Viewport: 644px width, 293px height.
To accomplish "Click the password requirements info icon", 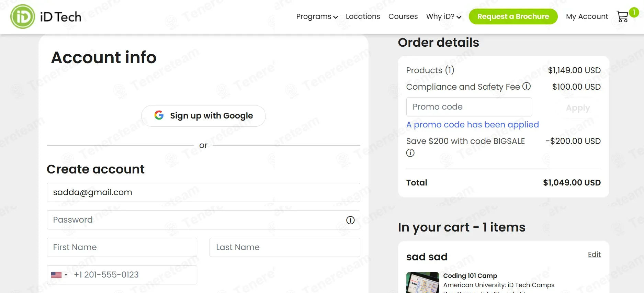I will click(350, 220).
